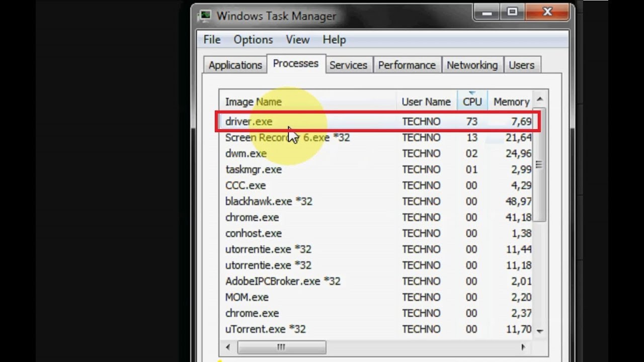Click the horizontal scrollbar right arrow
Image resolution: width=644 pixels, height=362 pixels.
523,347
